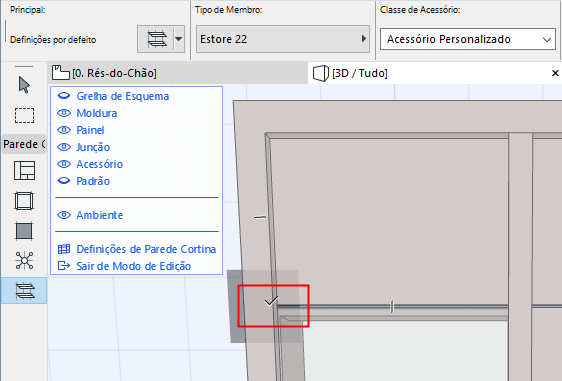Click the exit edit mode arrow icon
This screenshot has width=562, height=381.
[64, 266]
